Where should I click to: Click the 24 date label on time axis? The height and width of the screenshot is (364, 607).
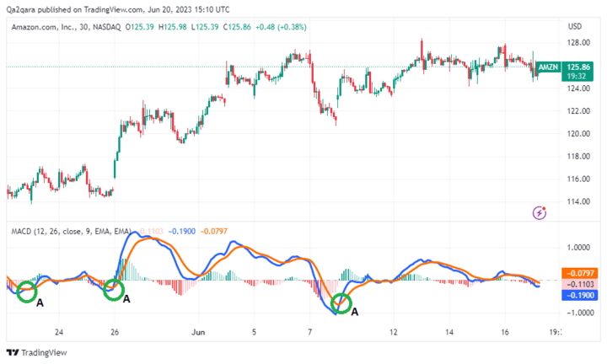point(59,332)
